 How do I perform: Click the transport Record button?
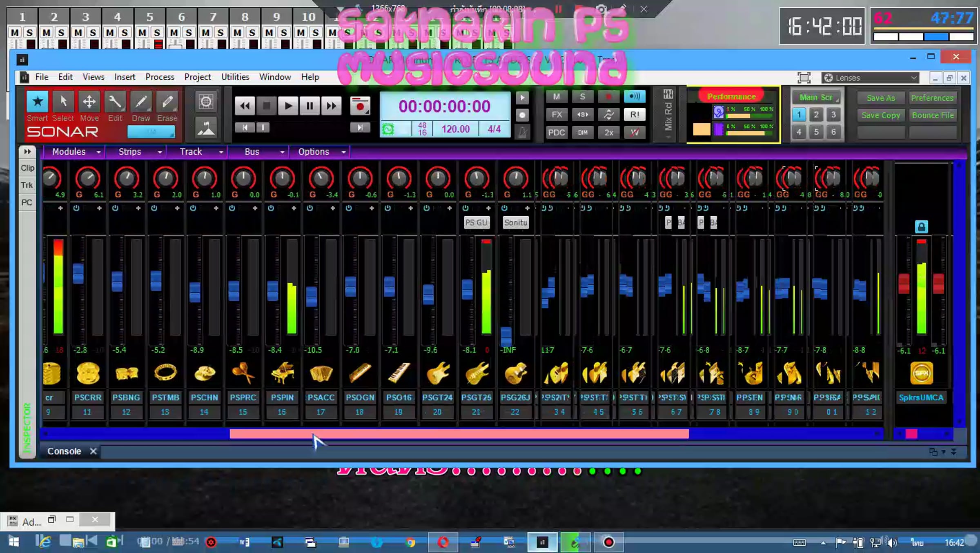click(x=360, y=106)
